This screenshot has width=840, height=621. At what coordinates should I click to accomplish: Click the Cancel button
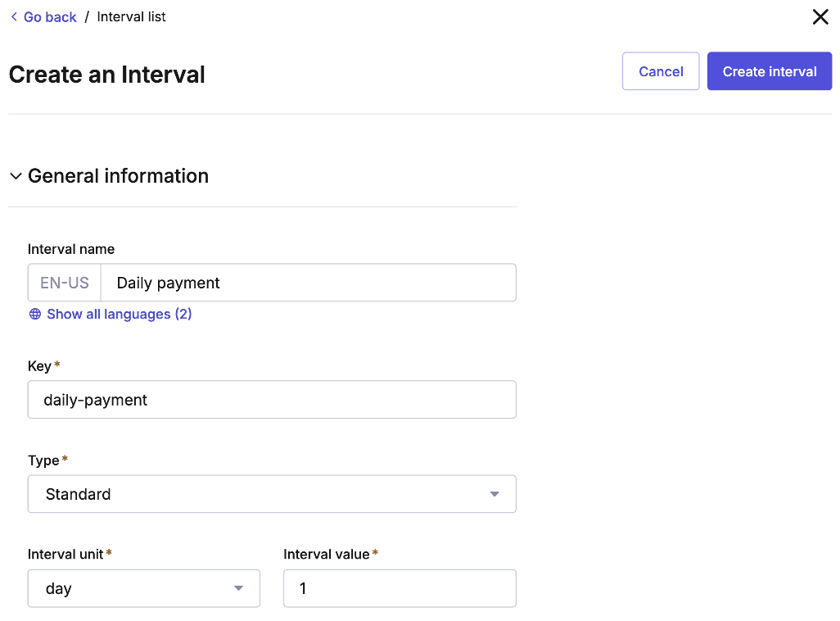(x=660, y=71)
